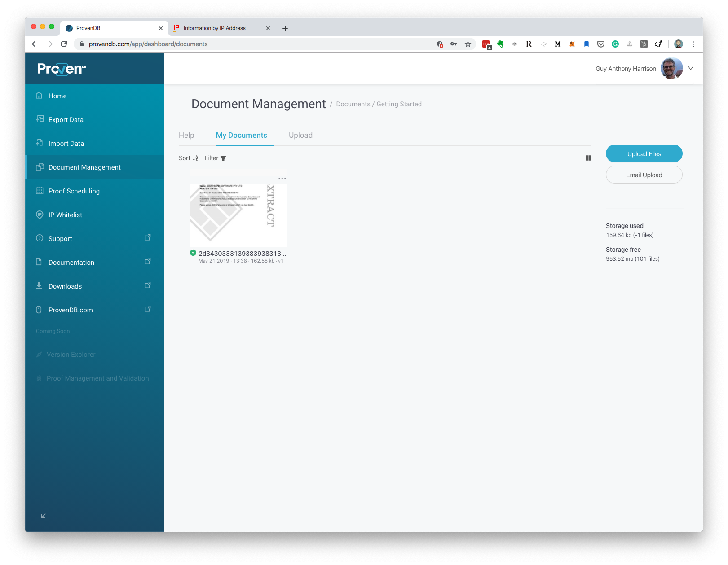The image size is (728, 565).
Task: Open Chrome three-dot menu
Action: coord(693,44)
